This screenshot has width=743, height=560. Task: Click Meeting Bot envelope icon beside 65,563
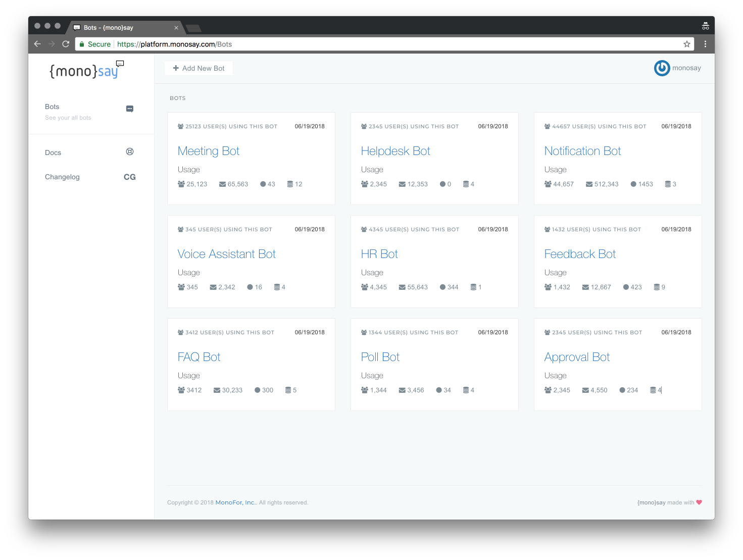[x=222, y=184]
